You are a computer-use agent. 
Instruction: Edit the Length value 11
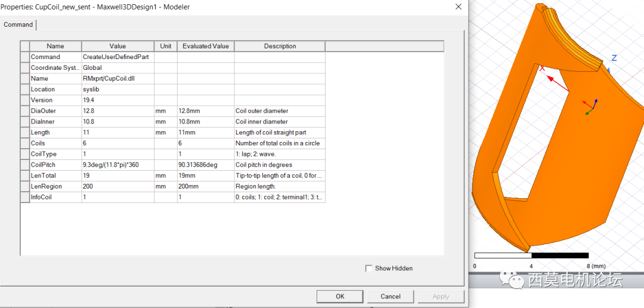(x=118, y=133)
